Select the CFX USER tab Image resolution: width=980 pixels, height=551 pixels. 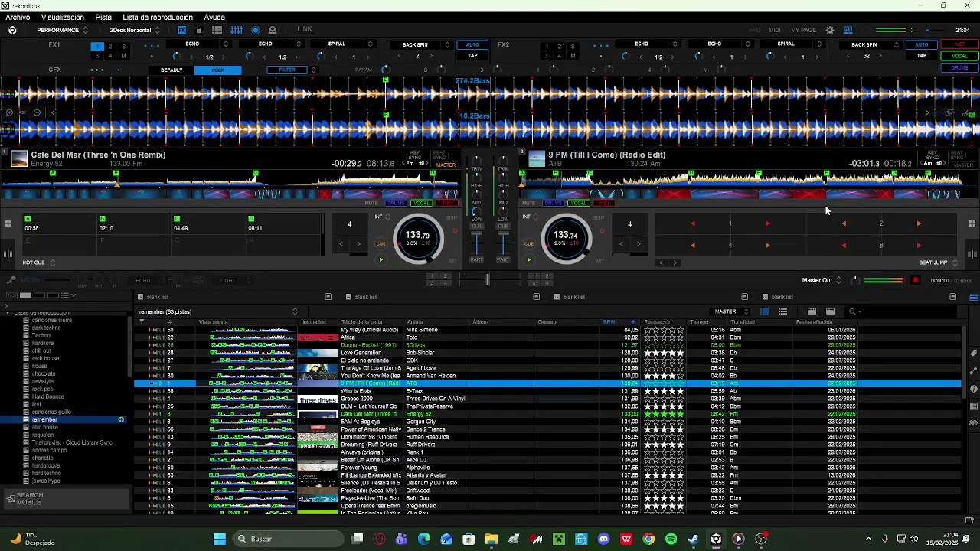tap(218, 70)
